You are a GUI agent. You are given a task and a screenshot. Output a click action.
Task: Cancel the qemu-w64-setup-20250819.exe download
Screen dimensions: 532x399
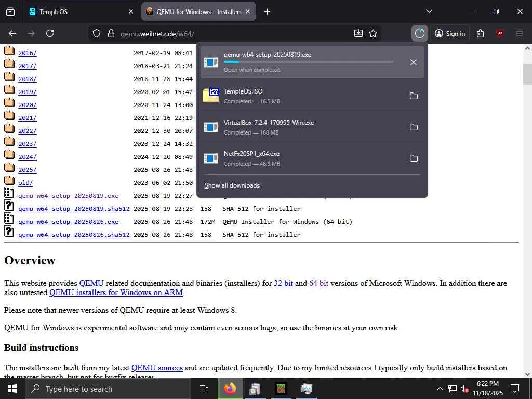coord(413,62)
